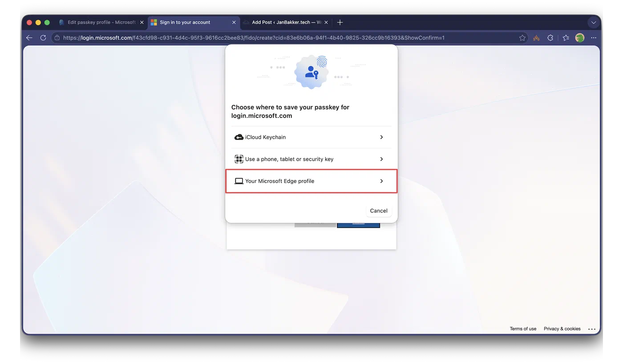Close the Add Post JanBakker.tech tab
Image resolution: width=623 pixels, height=364 pixels.
coord(326,22)
